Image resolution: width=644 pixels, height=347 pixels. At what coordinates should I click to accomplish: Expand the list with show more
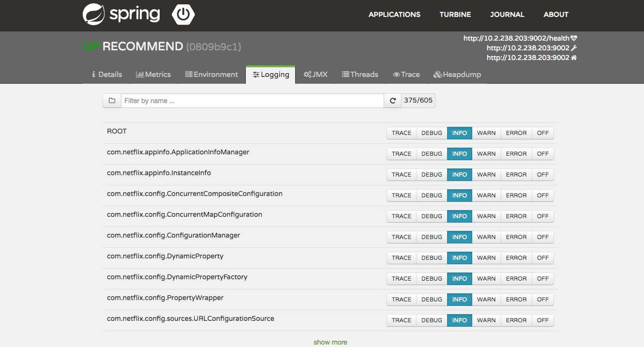pos(330,342)
